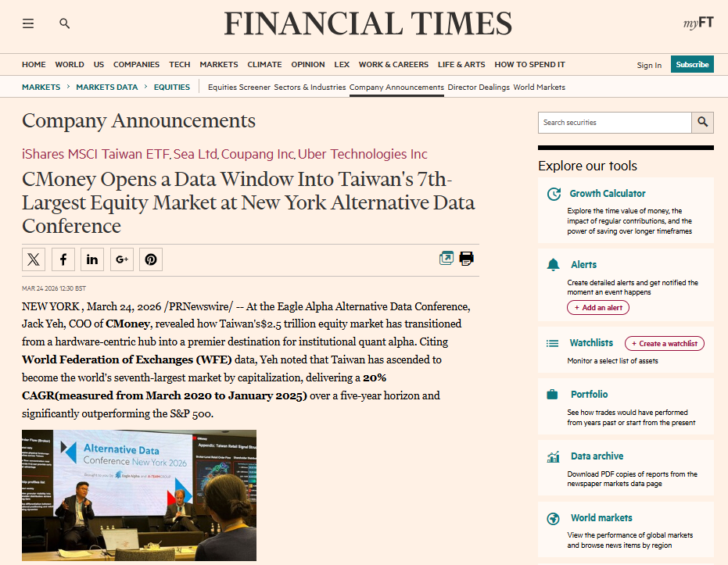The width and height of the screenshot is (728, 565).
Task: Select Company Announcements tab
Action: coord(396,87)
